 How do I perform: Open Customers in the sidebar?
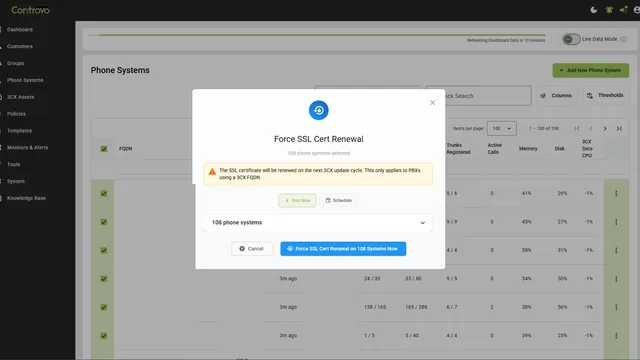20,46
